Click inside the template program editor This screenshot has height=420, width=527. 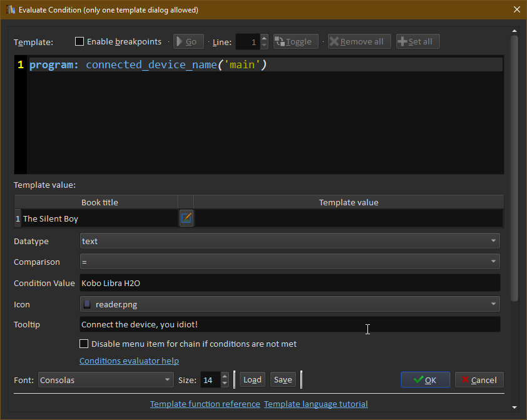[265, 115]
